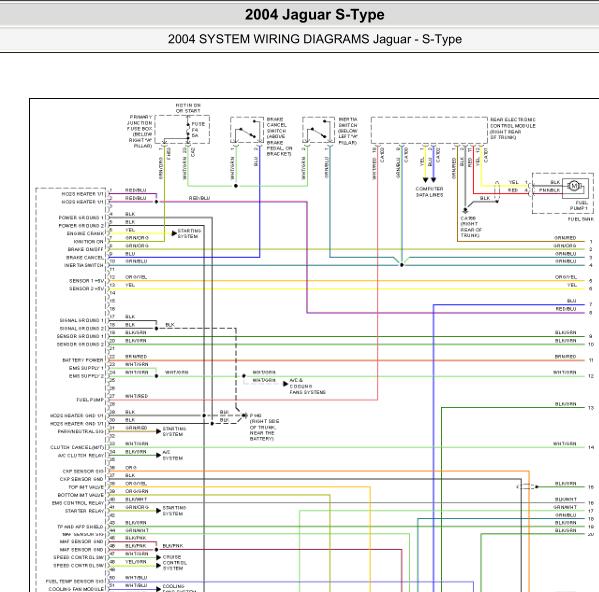599x592 pixels.
Task: Click the "FUEL PUMP" pin 27 label
Action: [90, 400]
